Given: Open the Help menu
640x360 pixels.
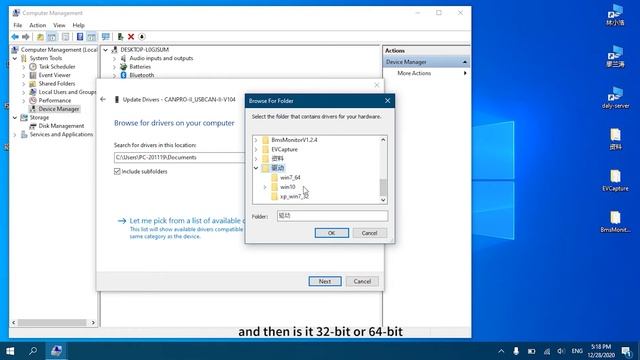Looking at the screenshot, I should [x=78, y=25].
